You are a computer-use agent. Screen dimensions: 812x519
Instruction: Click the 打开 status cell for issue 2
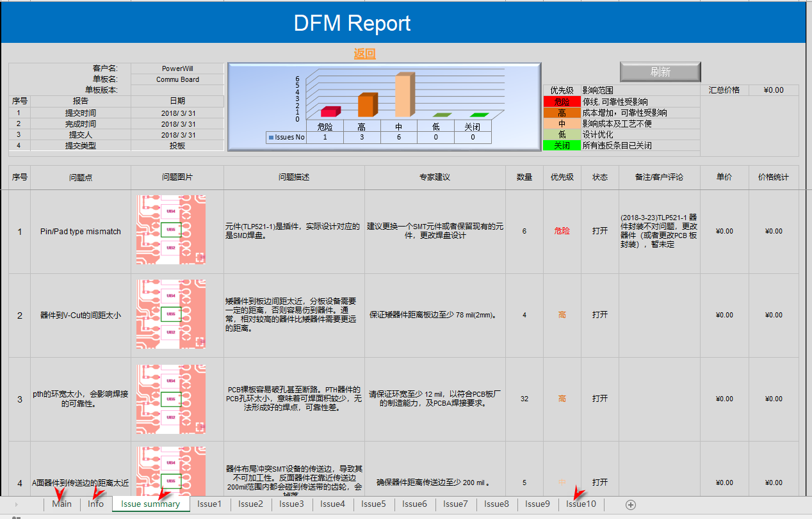click(599, 315)
